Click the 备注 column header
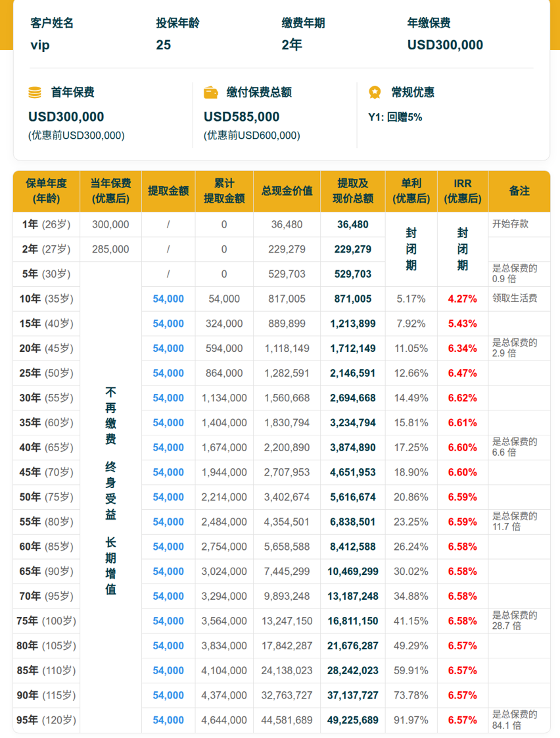Viewport: 560px width, 738px height. (x=519, y=191)
